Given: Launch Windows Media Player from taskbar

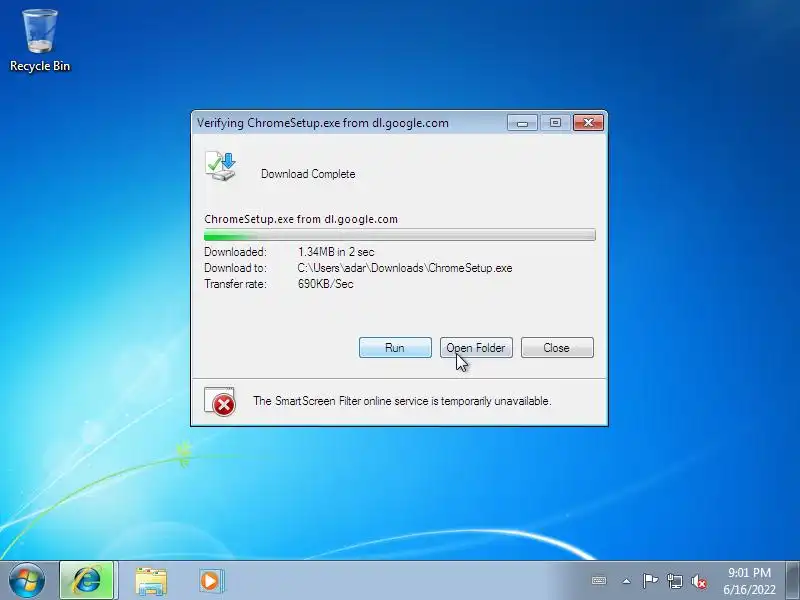Looking at the screenshot, I should [x=210, y=581].
